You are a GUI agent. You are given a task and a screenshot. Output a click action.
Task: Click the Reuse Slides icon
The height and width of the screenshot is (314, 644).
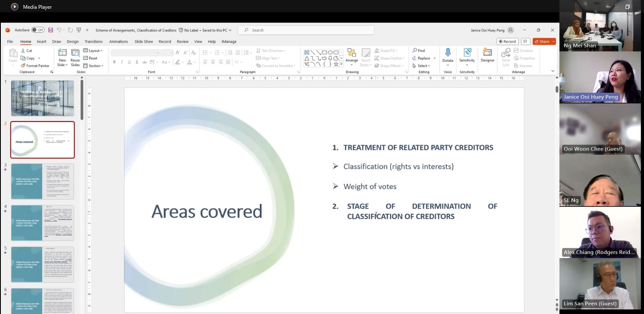click(75, 52)
